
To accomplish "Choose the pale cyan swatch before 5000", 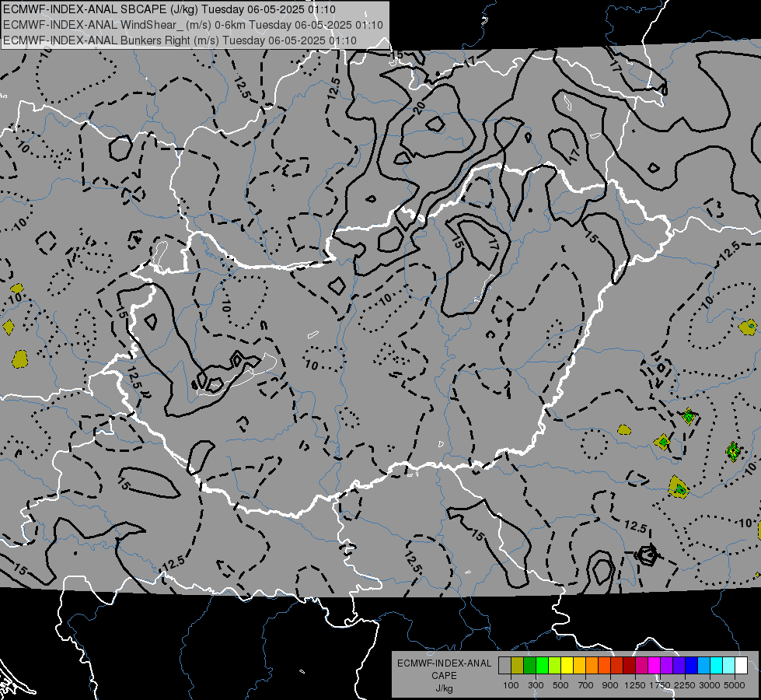I will [x=729, y=666].
